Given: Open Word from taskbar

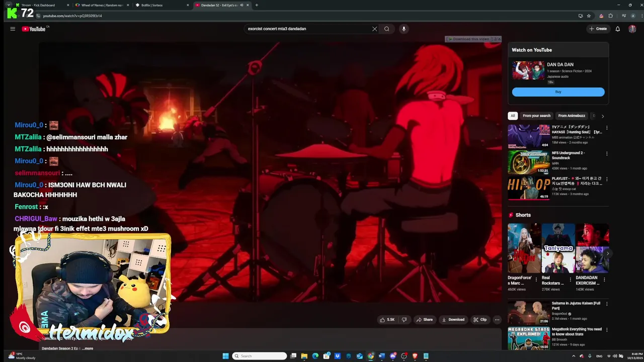Looking at the screenshot, I should tap(382, 356).
